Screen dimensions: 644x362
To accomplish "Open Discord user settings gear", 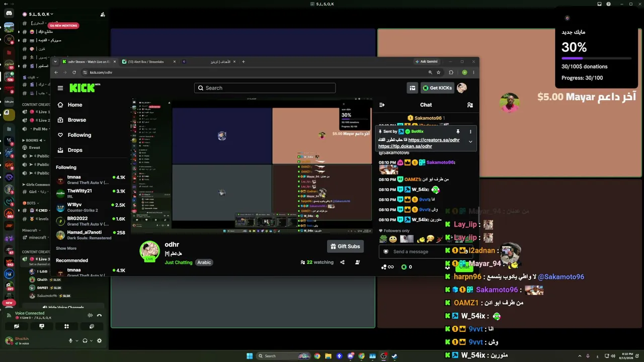I will (99, 341).
